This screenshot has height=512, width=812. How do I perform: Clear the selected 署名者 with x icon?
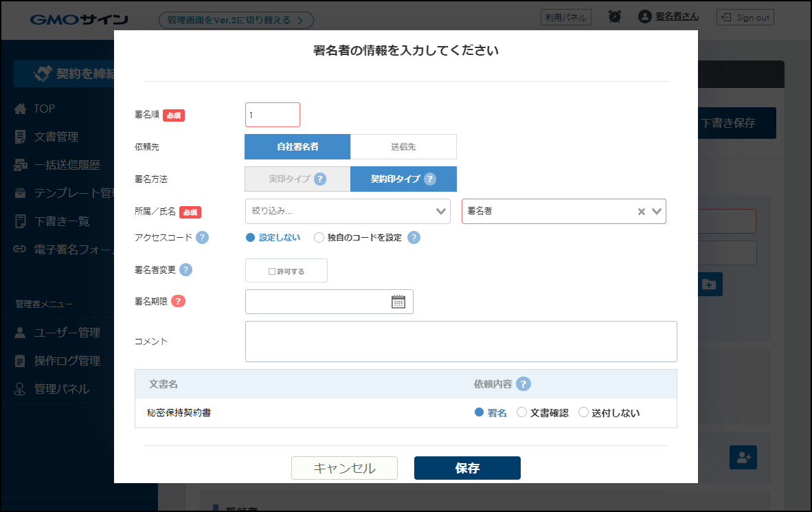click(641, 212)
